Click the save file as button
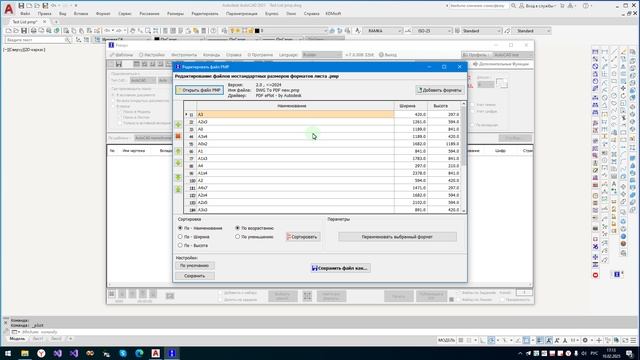The image size is (640, 360). coord(340,268)
